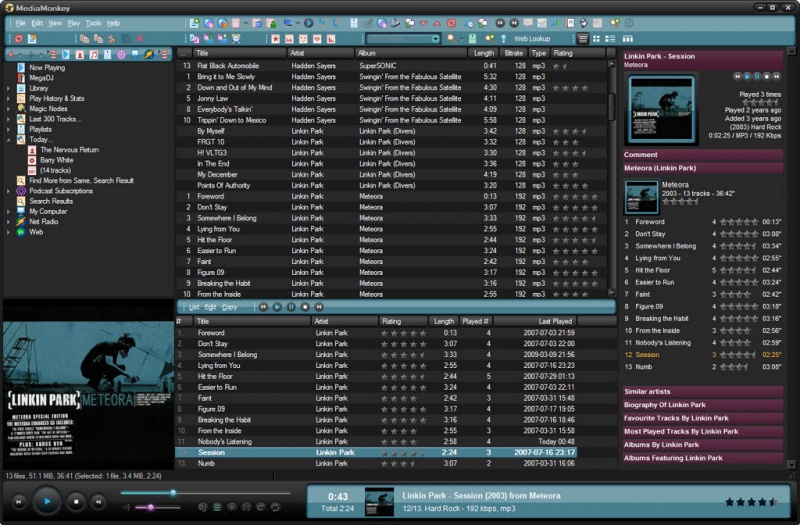Expand the Podcast Subscriptions node
The height and width of the screenshot is (525, 800).
tap(8, 191)
